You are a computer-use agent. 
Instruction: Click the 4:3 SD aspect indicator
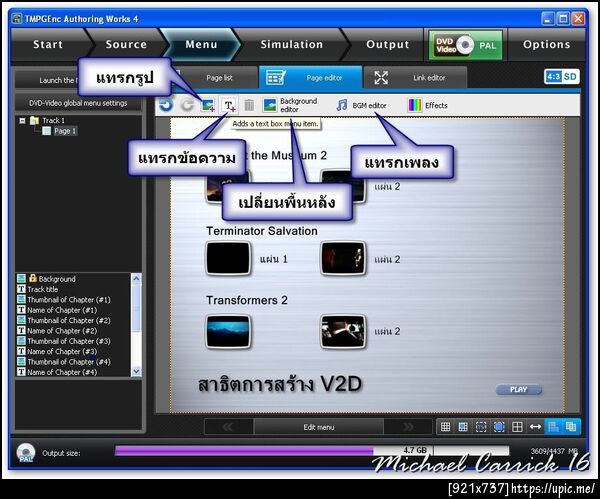pyautogui.click(x=561, y=77)
